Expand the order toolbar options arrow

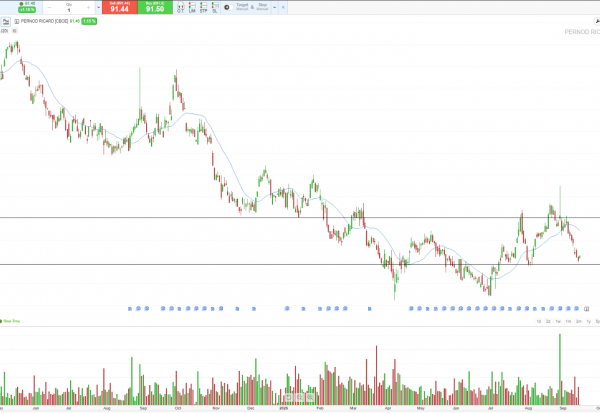[276, 8]
